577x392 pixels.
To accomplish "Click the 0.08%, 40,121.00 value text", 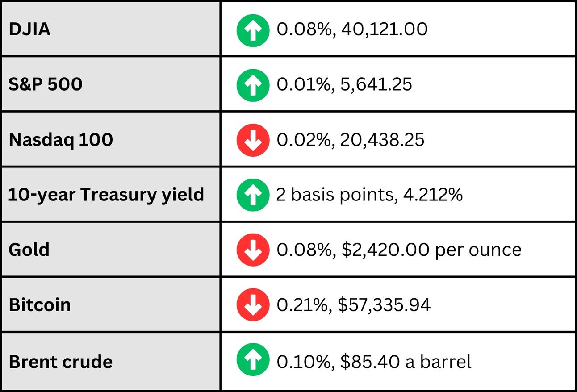I will click(x=352, y=30).
